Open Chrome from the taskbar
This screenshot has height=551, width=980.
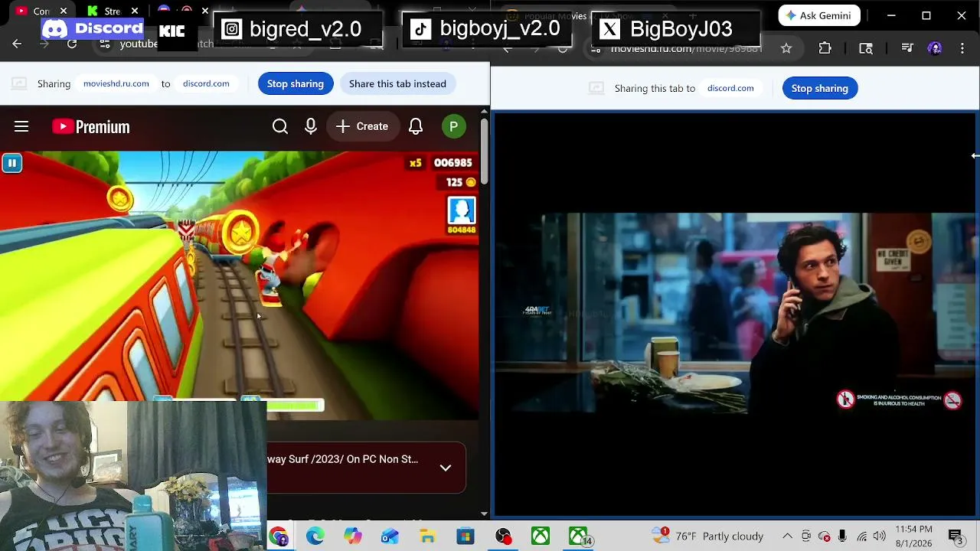pyautogui.click(x=278, y=536)
